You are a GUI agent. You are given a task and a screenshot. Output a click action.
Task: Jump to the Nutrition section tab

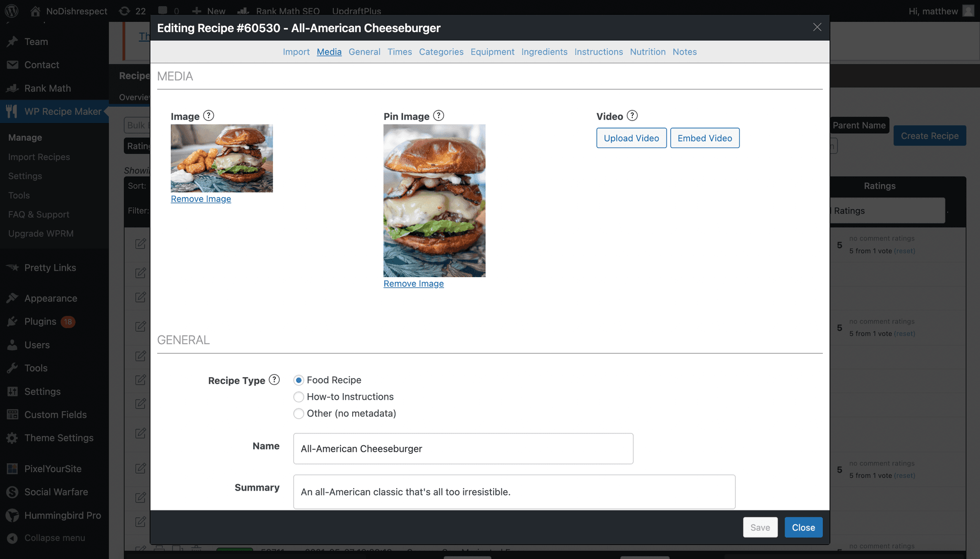(x=648, y=52)
